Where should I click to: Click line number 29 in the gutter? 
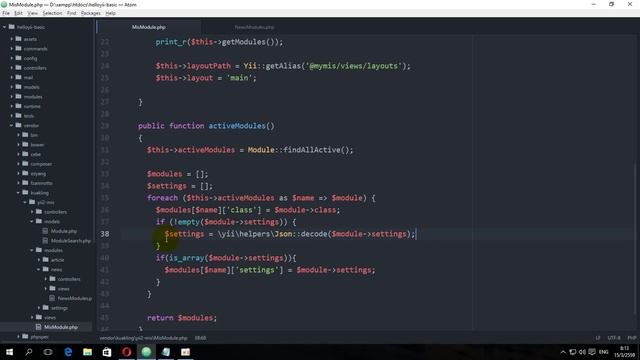(105, 126)
